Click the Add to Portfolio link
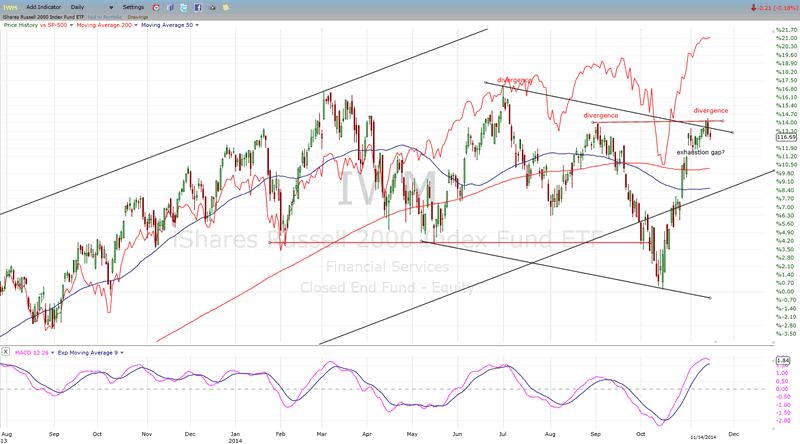This screenshot has height=444, width=800. coord(104,17)
